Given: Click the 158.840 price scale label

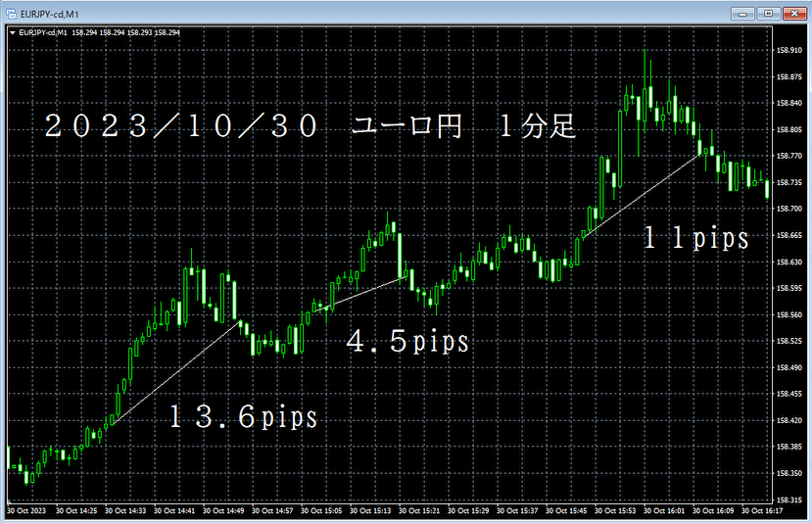Looking at the screenshot, I should (x=789, y=103).
